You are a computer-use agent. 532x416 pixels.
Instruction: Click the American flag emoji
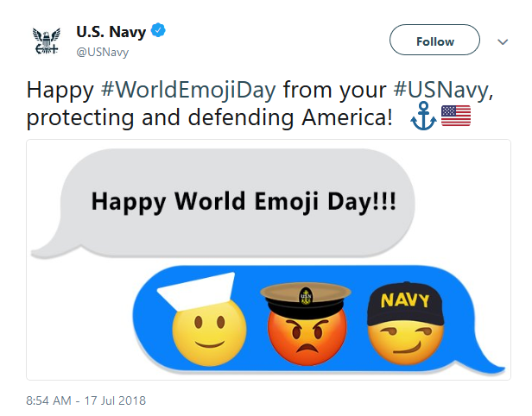pos(455,116)
